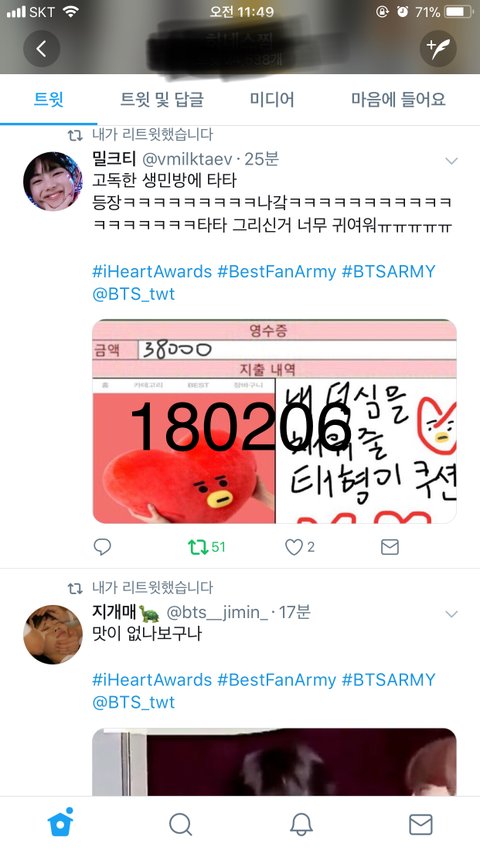Open the compose new tweet icon
Viewport: 480px width, 853px height.
click(438, 49)
